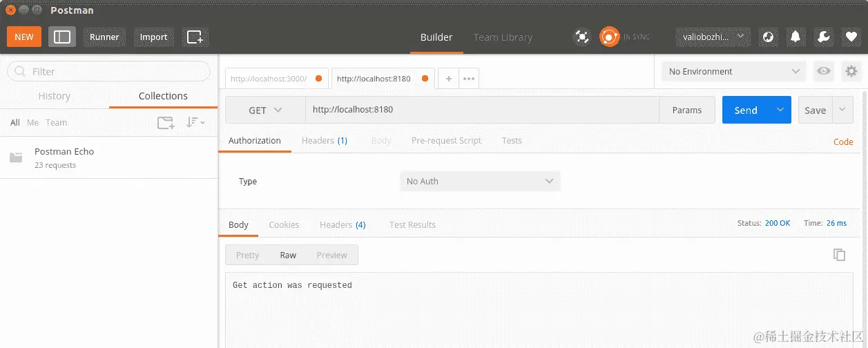868x348 pixels.
Task: Add a new request tab with plus
Action: pos(448,79)
